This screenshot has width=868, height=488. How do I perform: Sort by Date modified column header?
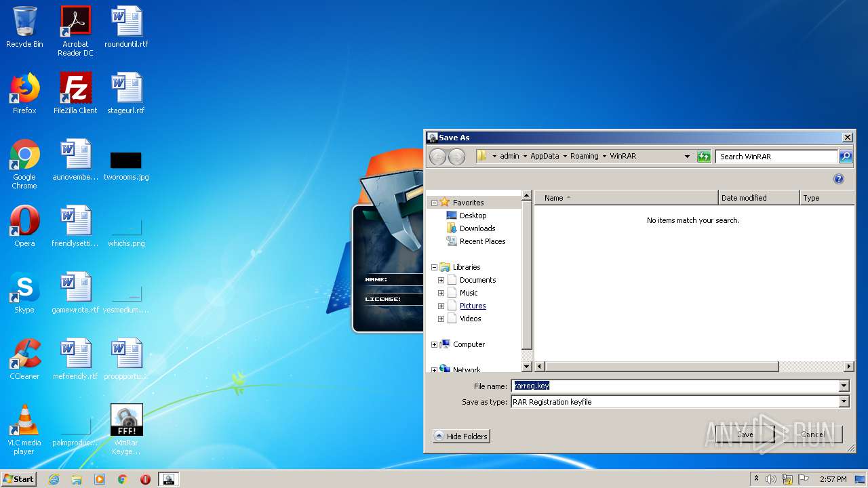(x=759, y=198)
